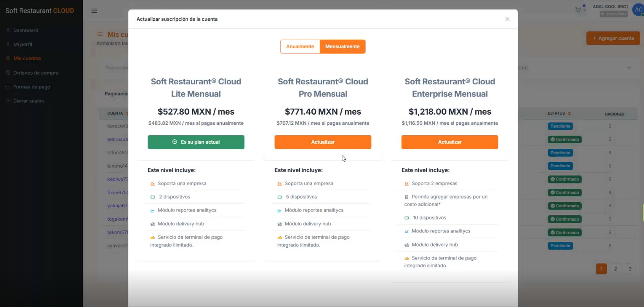Click Actualizar for the Pro Mensual plan

(x=323, y=142)
